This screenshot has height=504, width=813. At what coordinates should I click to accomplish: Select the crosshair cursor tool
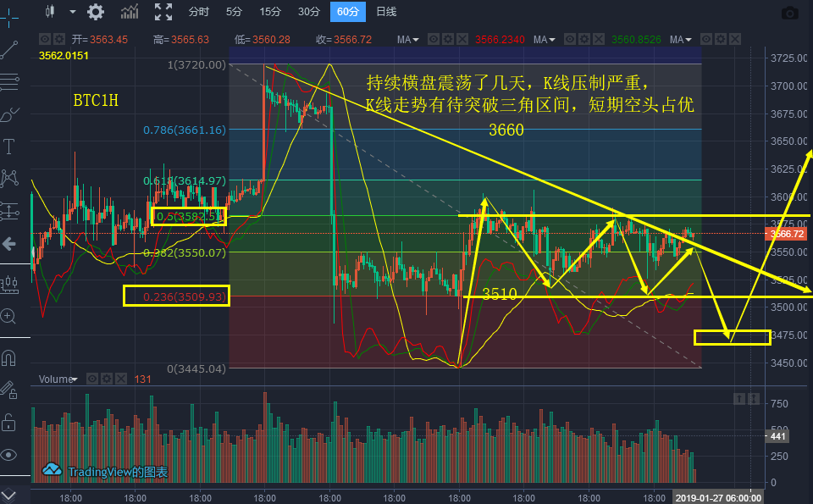pyautogui.click(x=8, y=19)
